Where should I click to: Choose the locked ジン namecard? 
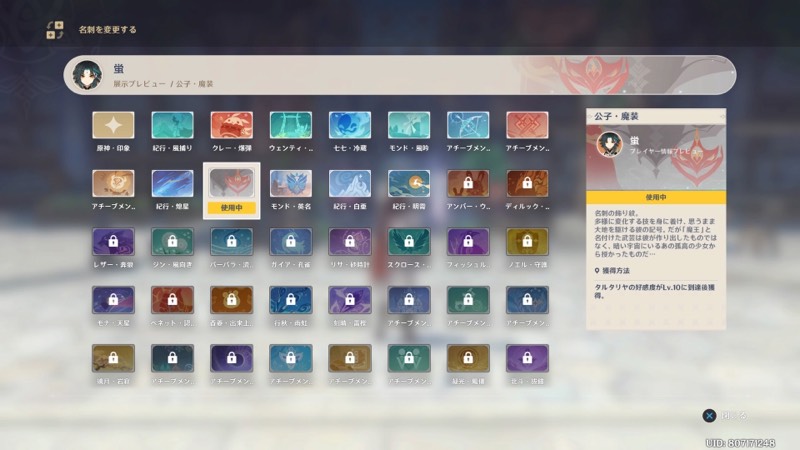point(172,241)
